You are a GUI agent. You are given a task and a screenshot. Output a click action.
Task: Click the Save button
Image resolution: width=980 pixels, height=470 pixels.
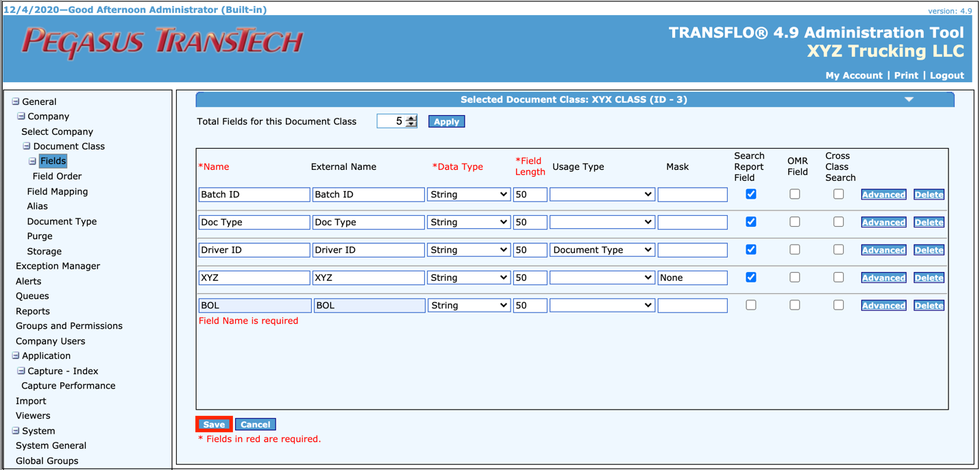point(213,424)
